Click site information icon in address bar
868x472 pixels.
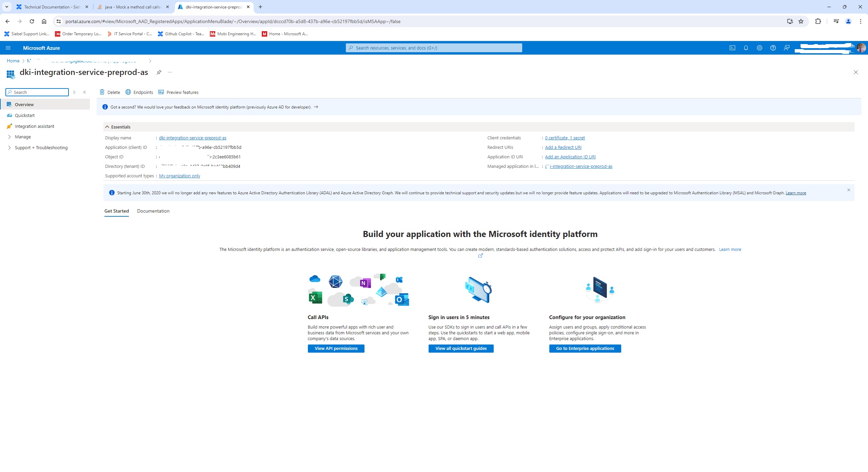[x=59, y=21]
